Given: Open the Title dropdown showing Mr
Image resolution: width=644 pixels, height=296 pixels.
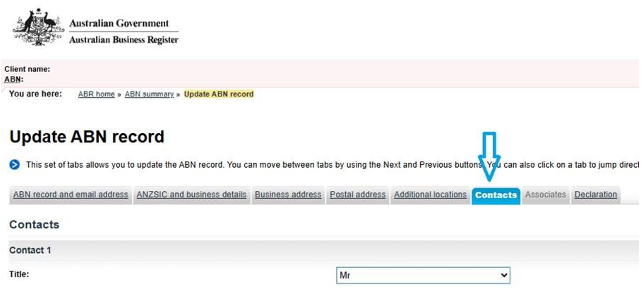Looking at the screenshot, I should tap(423, 275).
